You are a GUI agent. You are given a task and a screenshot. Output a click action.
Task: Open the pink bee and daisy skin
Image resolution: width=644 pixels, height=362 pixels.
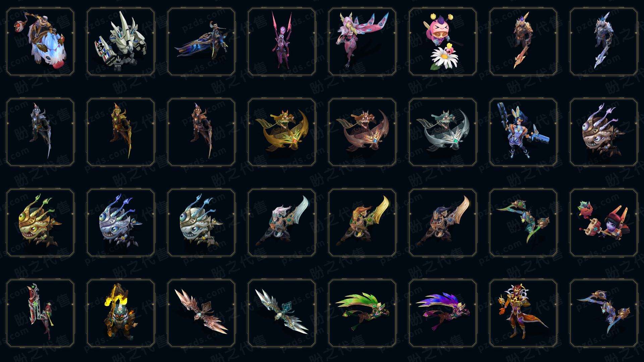443,42
